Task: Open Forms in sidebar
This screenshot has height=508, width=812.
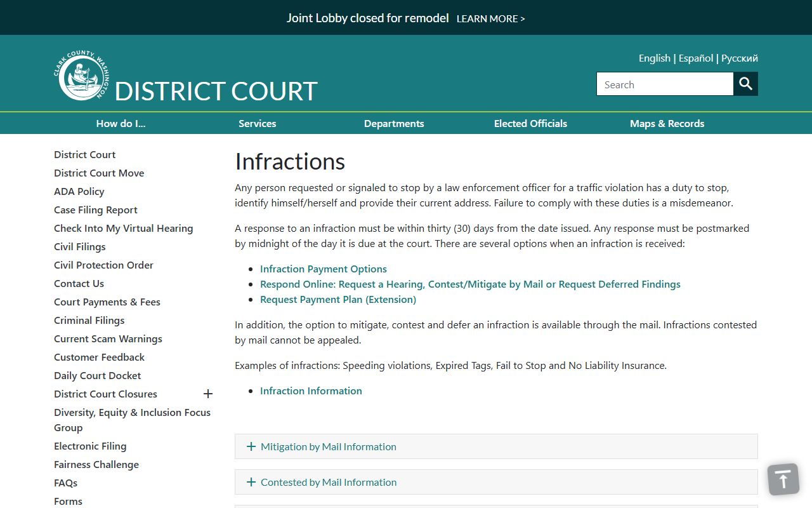Action: [x=69, y=501]
